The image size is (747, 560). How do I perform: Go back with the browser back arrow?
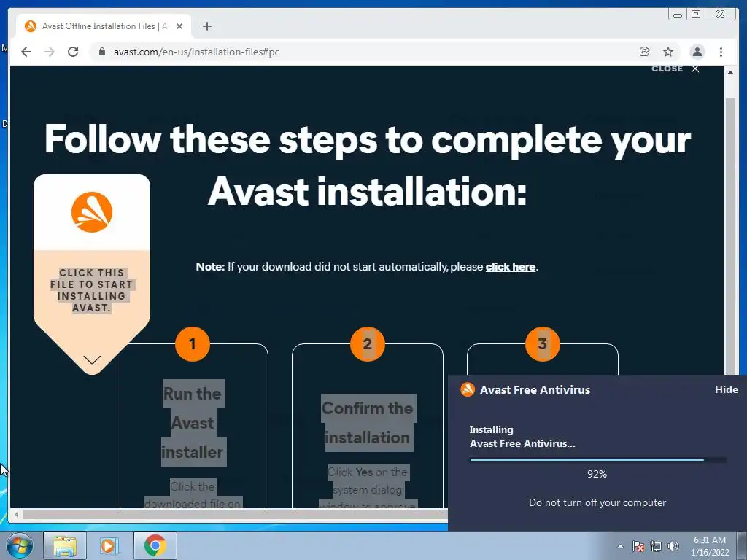pyautogui.click(x=26, y=52)
